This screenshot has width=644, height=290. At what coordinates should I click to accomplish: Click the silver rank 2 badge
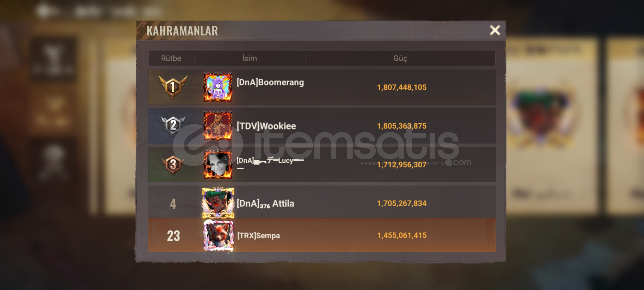(173, 126)
